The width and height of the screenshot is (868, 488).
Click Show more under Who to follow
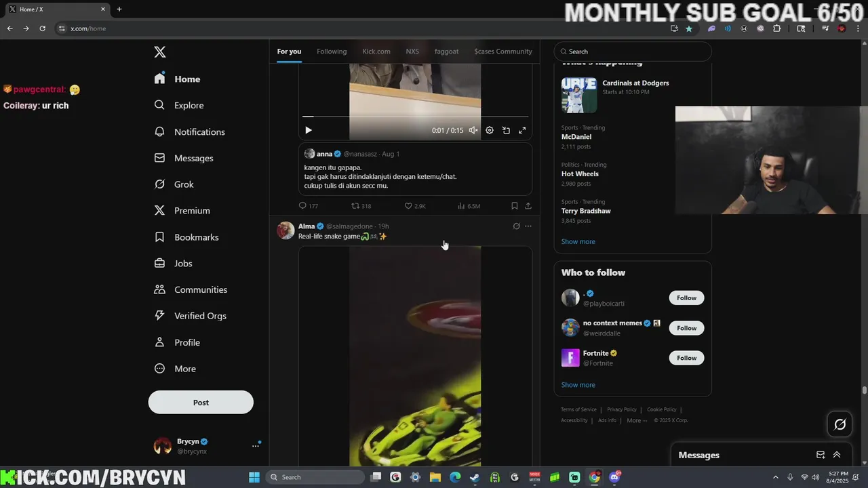[578, 385]
